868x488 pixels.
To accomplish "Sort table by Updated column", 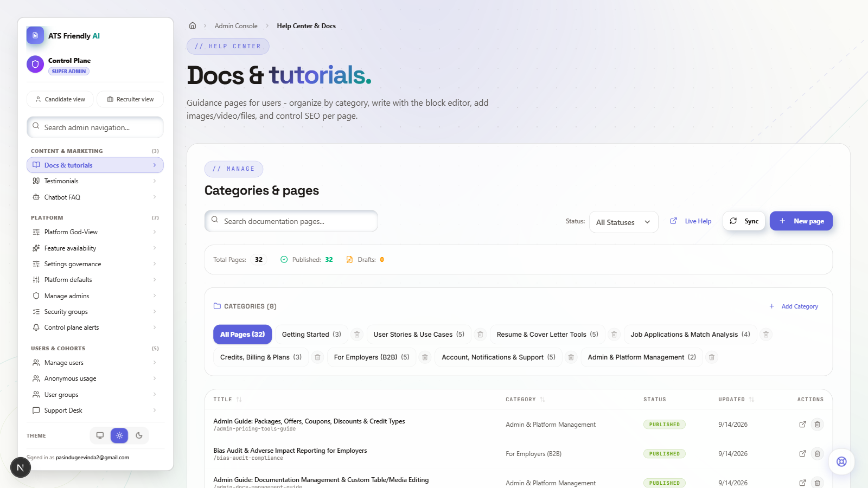I will coord(736,400).
